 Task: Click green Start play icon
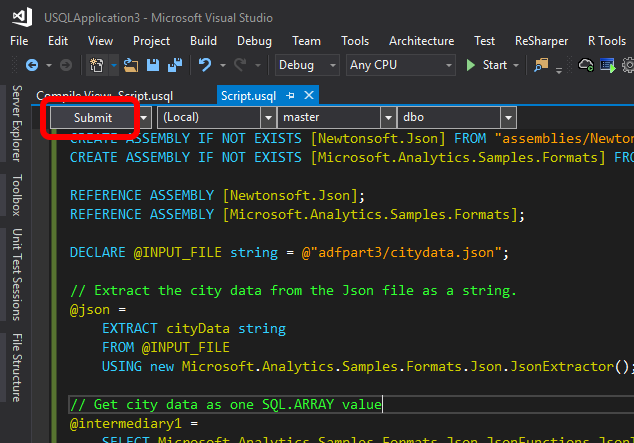tap(470, 65)
